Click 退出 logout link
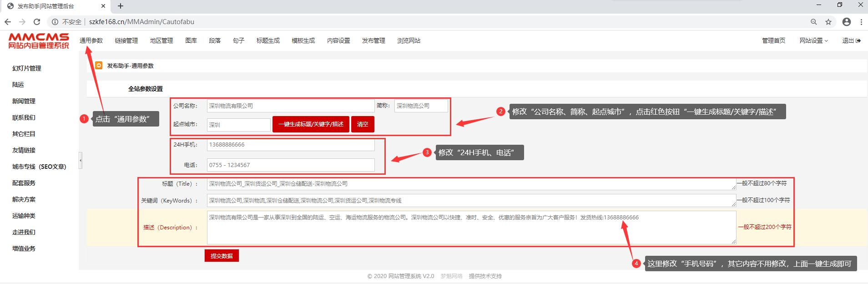 click(851, 41)
